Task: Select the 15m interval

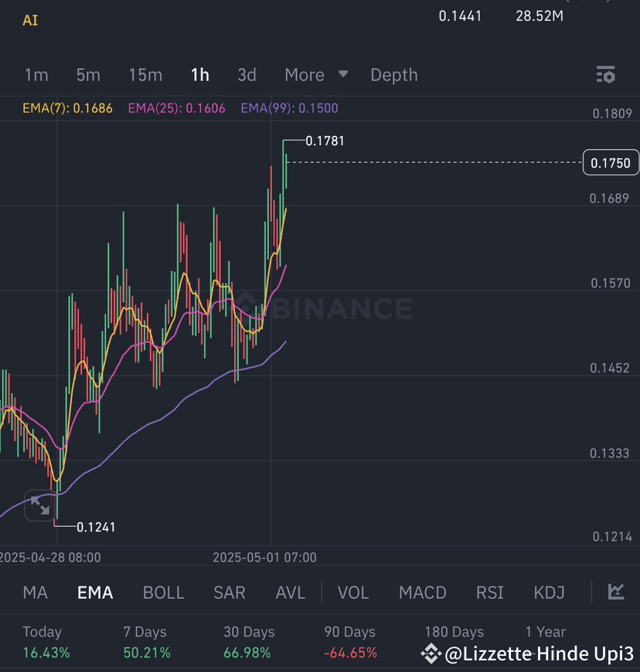Action: tap(145, 75)
